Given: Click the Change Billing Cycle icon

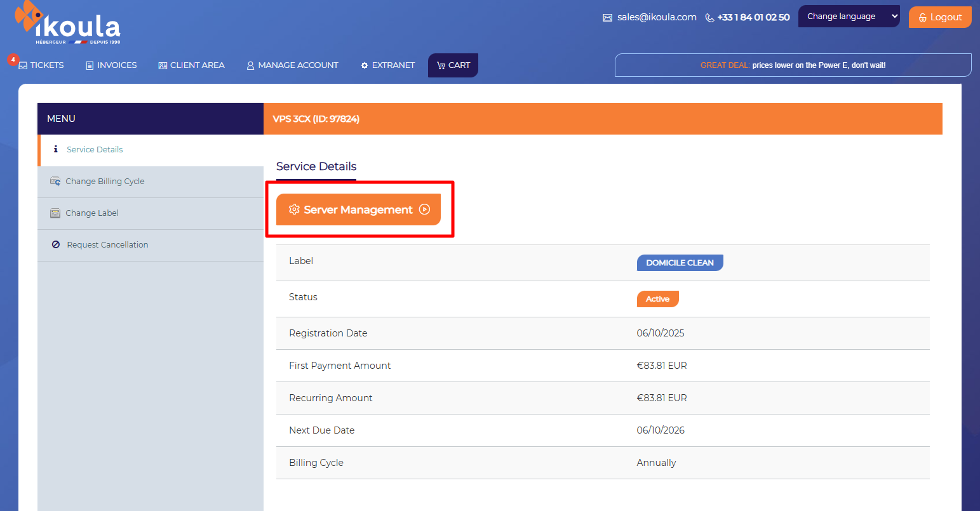Looking at the screenshot, I should coord(55,182).
